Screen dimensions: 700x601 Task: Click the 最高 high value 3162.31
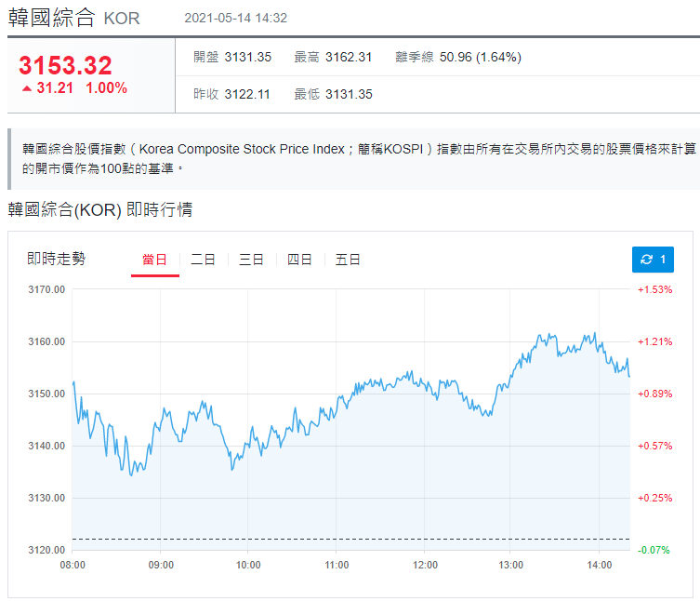point(349,57)
